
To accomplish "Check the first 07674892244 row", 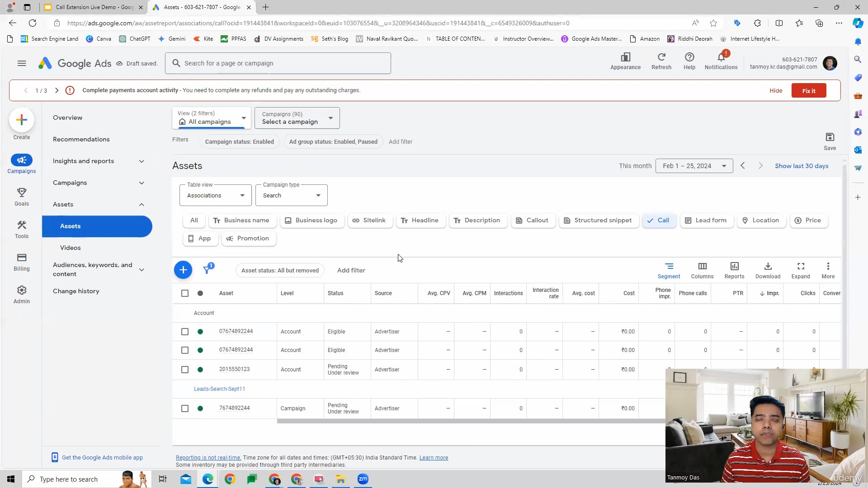I will [185, 332].
